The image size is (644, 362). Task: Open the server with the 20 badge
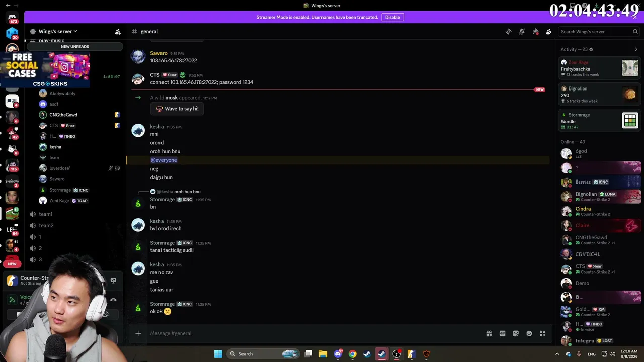(x=12, y=34)
